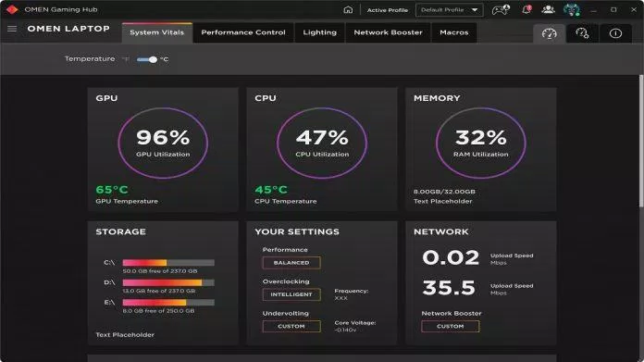This screenshot has height=362, width=644.
Task: Open the Lighting tab
Action: 319,32
